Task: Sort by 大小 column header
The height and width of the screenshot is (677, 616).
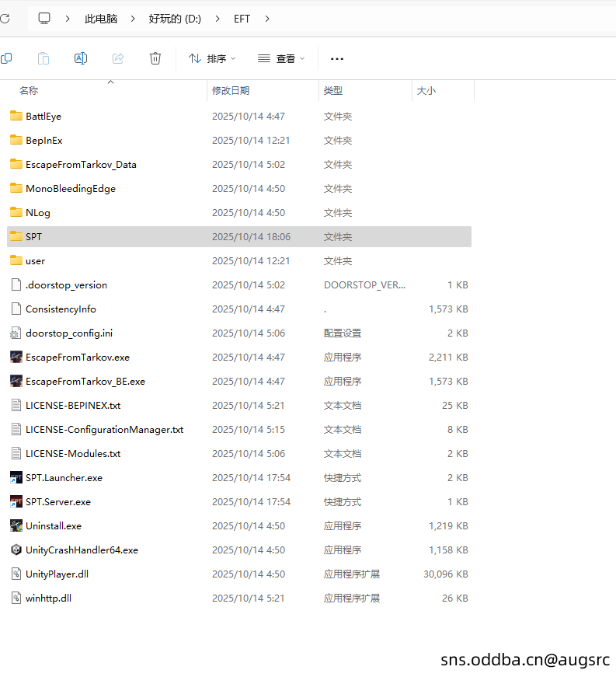Action: pos(426,91)
